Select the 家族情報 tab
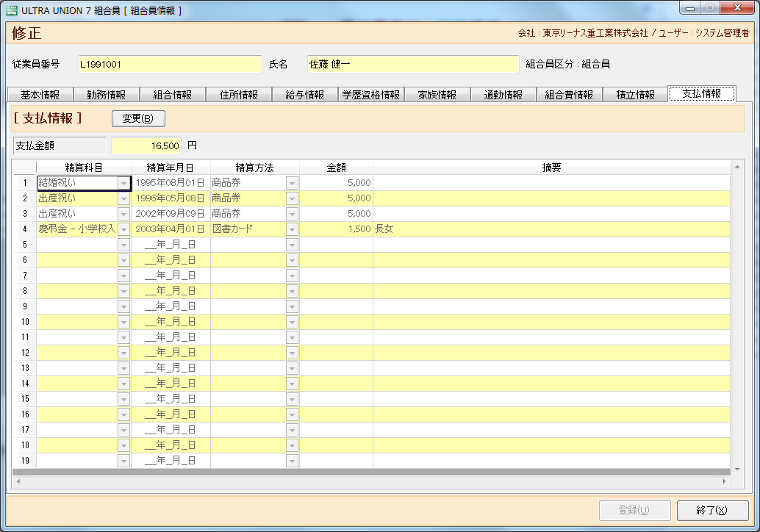 437,95
